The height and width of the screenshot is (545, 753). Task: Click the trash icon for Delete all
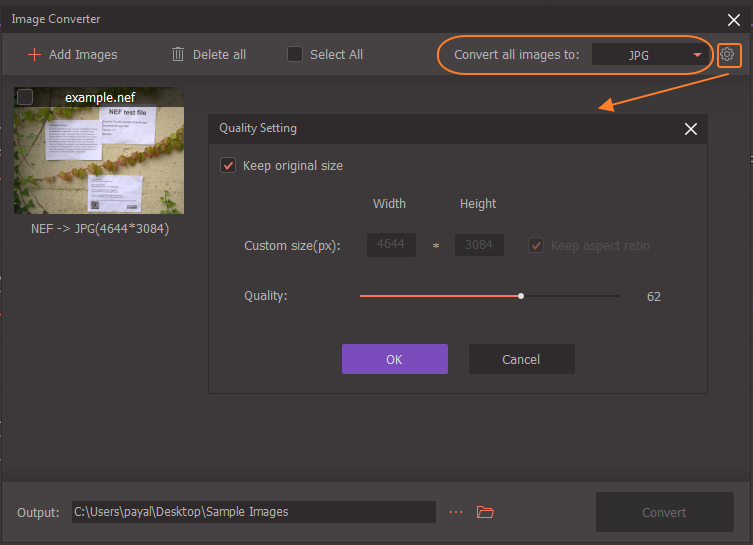pyautogui.click(x=178, y=55)
